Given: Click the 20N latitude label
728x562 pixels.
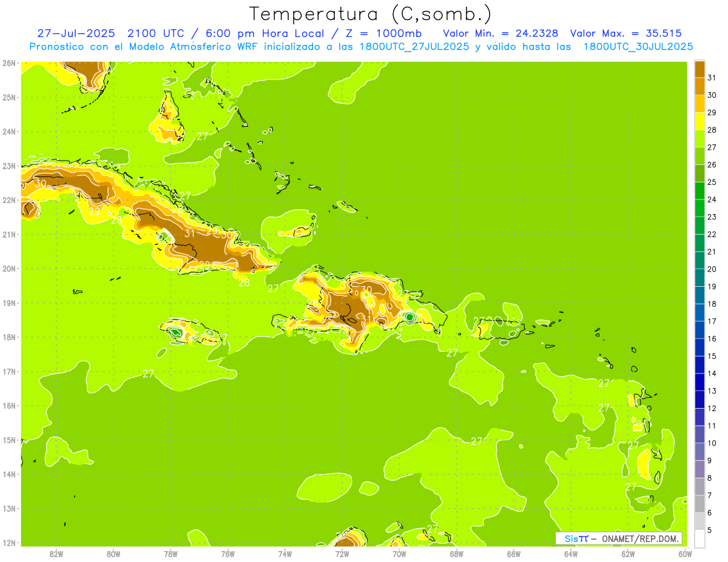Looking at the screenshot, I should tap(8, 269).
